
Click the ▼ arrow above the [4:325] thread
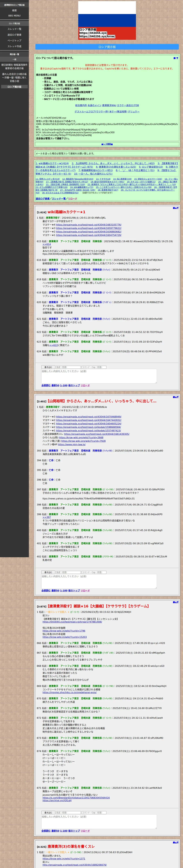coord(178,842)
